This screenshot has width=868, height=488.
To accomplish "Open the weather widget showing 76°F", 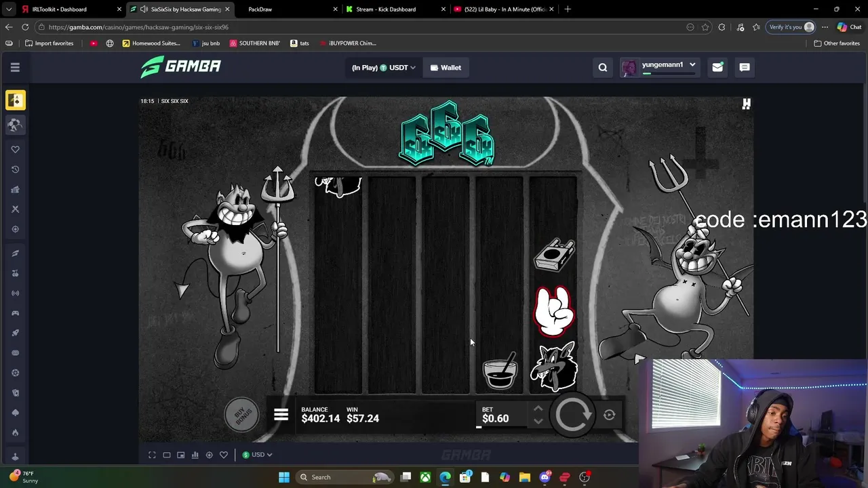I will (x=24, y=477).
